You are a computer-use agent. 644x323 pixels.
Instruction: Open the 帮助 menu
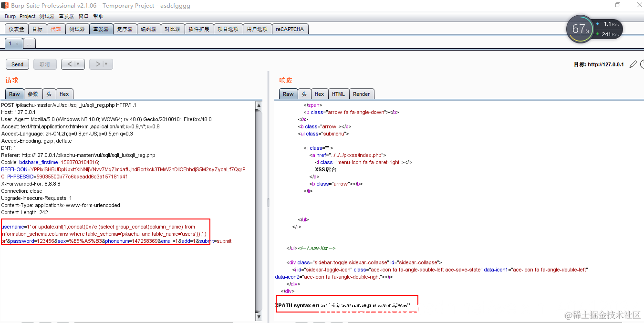98,16
